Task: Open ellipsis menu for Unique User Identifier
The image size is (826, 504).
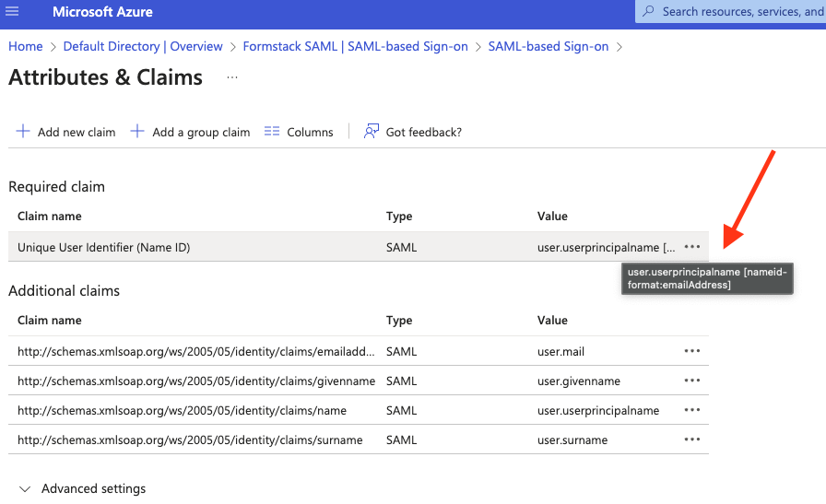Action: click(x=692, y=247)
